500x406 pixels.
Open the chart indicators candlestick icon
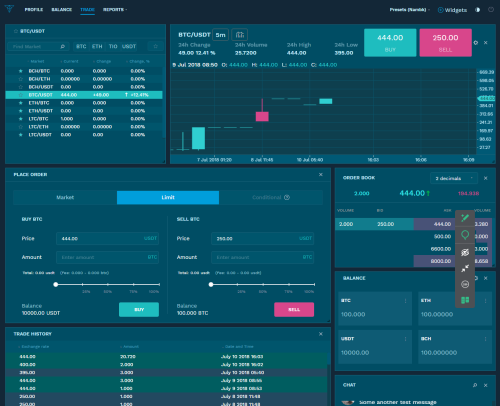(x=240, y=35)
